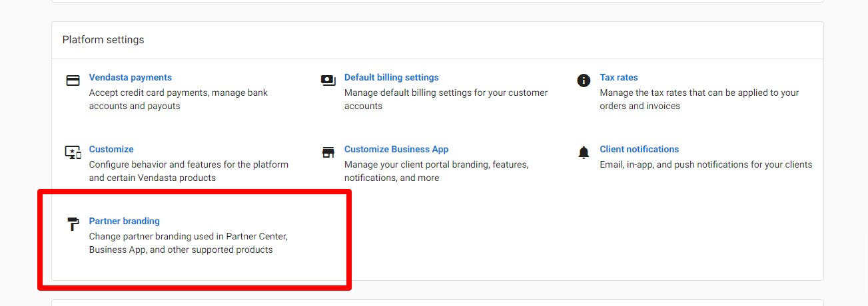This screenshot has width=868, height=306.
Task: Click the storefront icon for Customize Business App
Action: (328, 152)
